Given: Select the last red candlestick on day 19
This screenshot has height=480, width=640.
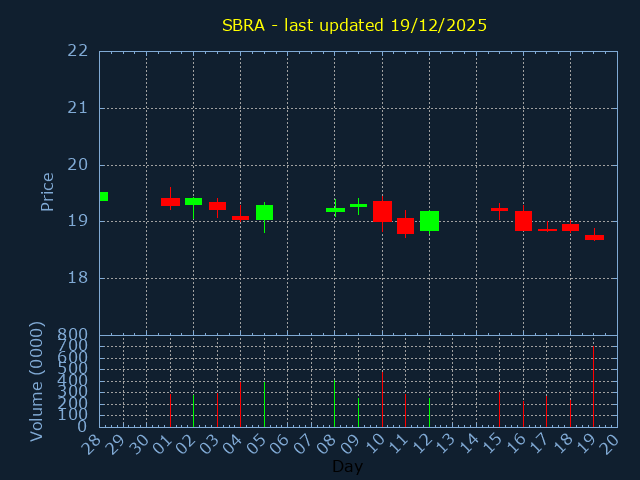Looking at the screenshot, I should pyautogui.click(x=594, y=237).
